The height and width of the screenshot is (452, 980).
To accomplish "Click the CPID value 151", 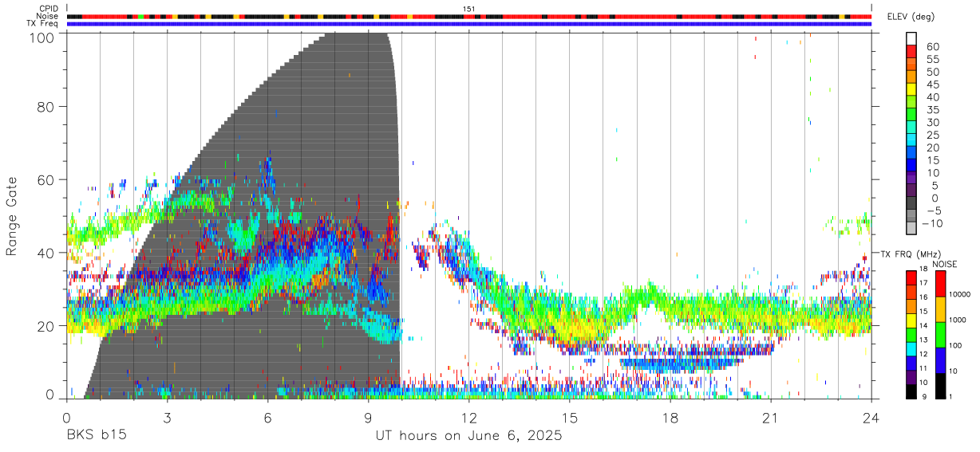I will [468, 8].
